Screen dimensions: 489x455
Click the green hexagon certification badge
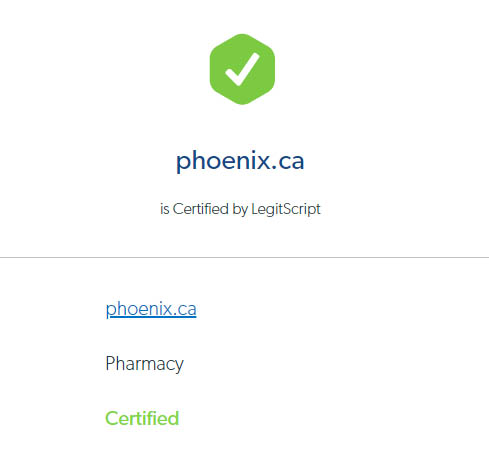[x=242, y=69]
